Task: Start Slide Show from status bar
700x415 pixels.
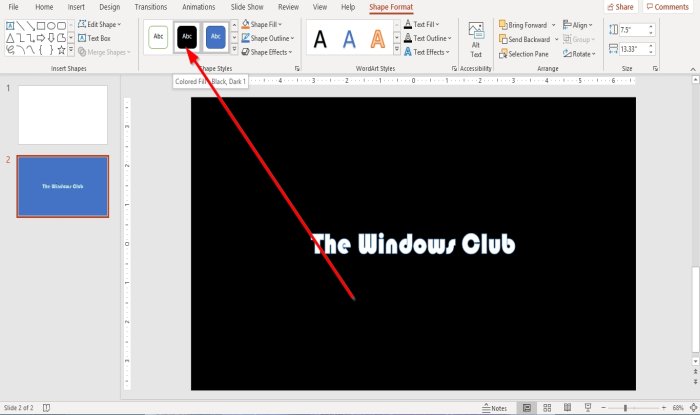Action: tap(588, 408)
